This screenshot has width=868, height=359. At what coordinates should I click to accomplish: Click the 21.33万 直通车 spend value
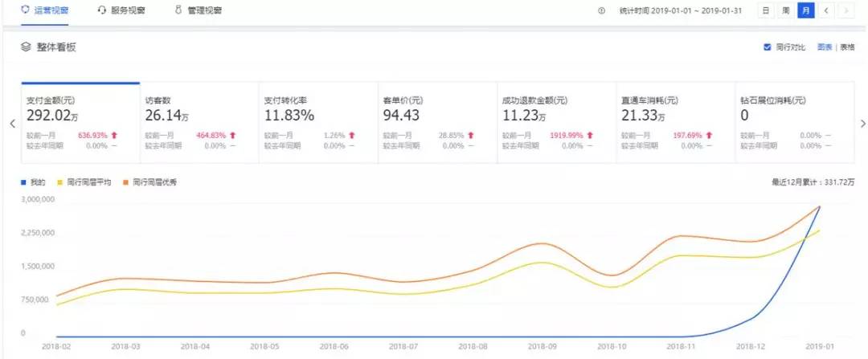tap(643, 116)
